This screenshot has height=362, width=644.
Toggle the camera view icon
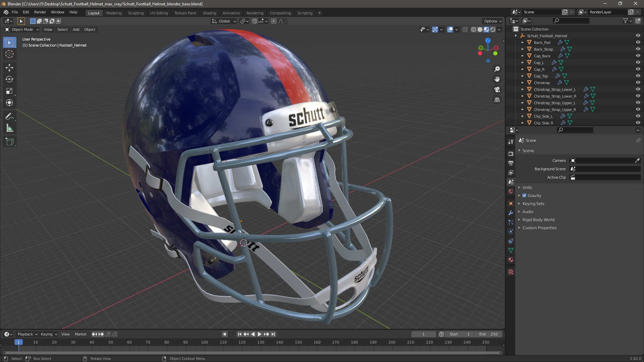coord(497,89)
